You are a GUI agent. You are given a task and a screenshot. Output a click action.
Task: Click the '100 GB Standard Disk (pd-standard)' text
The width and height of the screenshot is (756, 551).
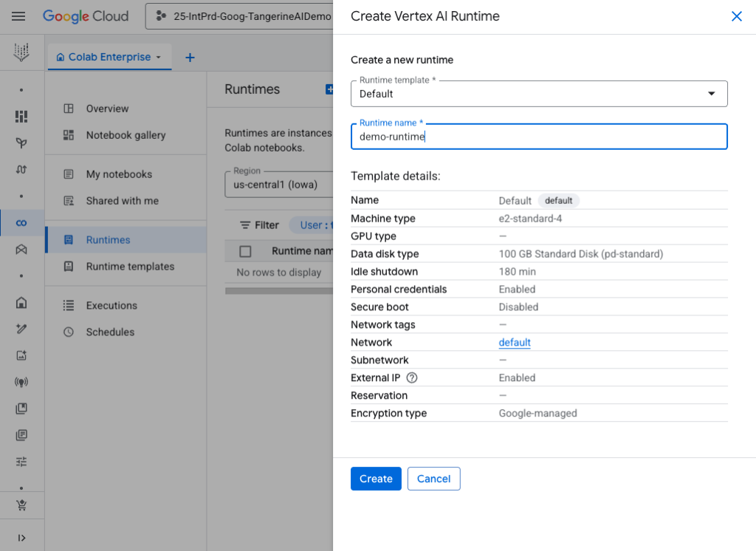pos(581,254)
